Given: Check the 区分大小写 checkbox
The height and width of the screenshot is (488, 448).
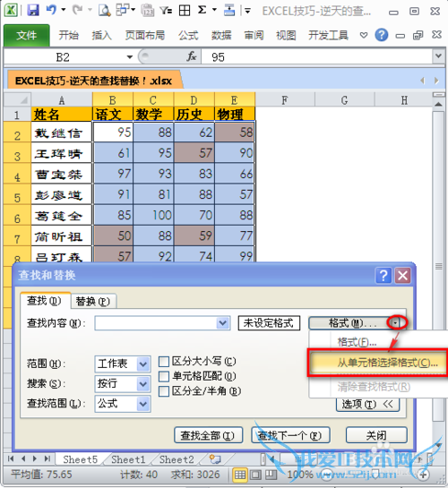Looking at the screenshot, I should [164, 362].
